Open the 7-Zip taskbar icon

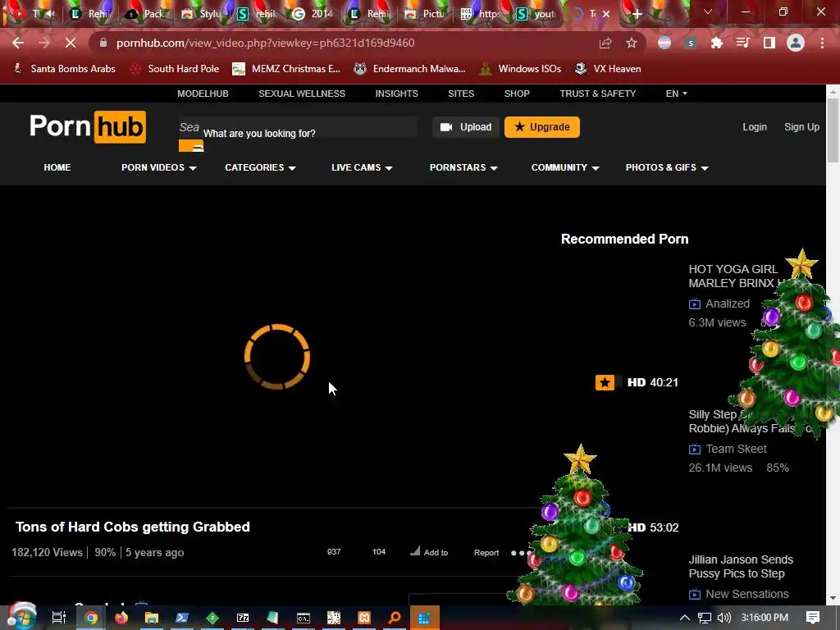pyautogui.click(x=243, y=618)
